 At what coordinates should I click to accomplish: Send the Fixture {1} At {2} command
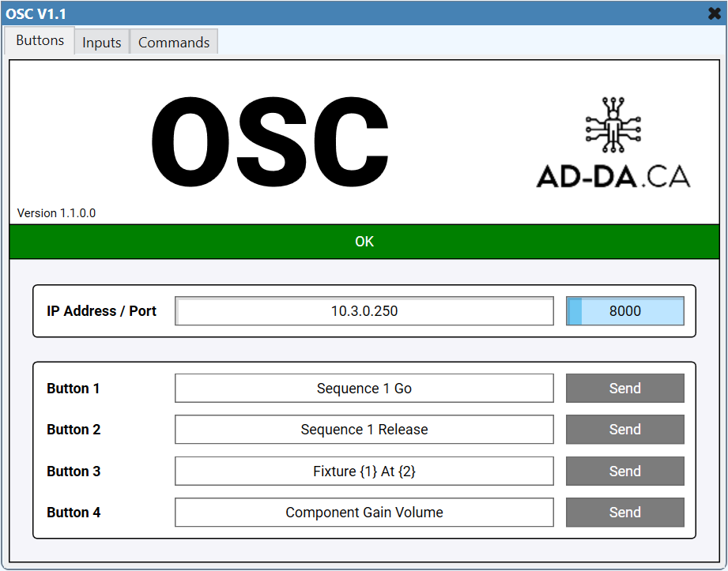pyautogui.click(x=624, y=471)
